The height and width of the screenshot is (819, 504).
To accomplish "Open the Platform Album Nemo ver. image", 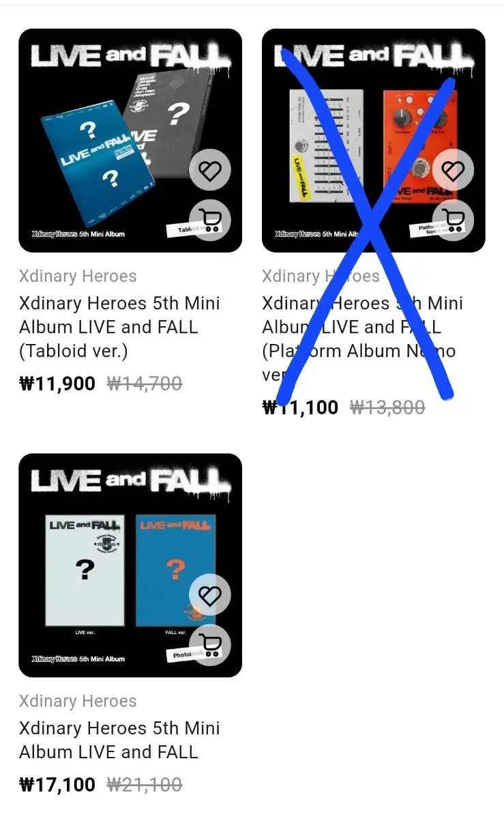I will pyautogui.click(x=374, y=141).
